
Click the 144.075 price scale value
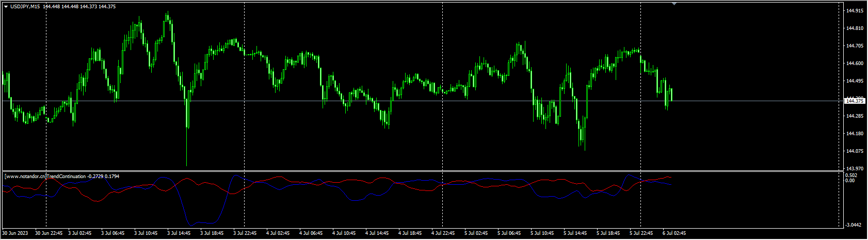pos(855,151)
